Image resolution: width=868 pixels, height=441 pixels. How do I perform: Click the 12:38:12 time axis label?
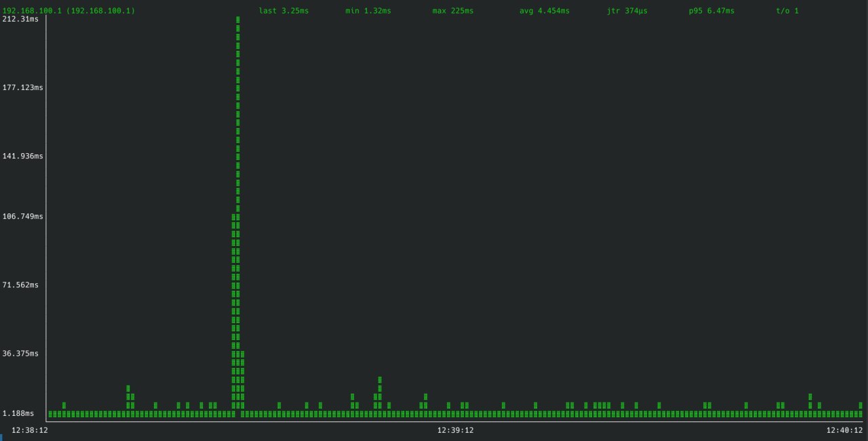click(x=30, y=430)
